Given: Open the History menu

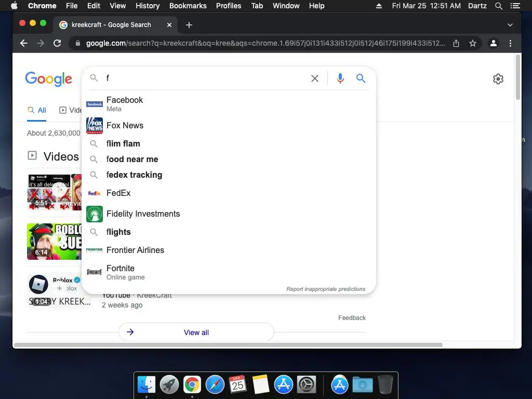Looking at the screenshot, I should click(148, 6).
